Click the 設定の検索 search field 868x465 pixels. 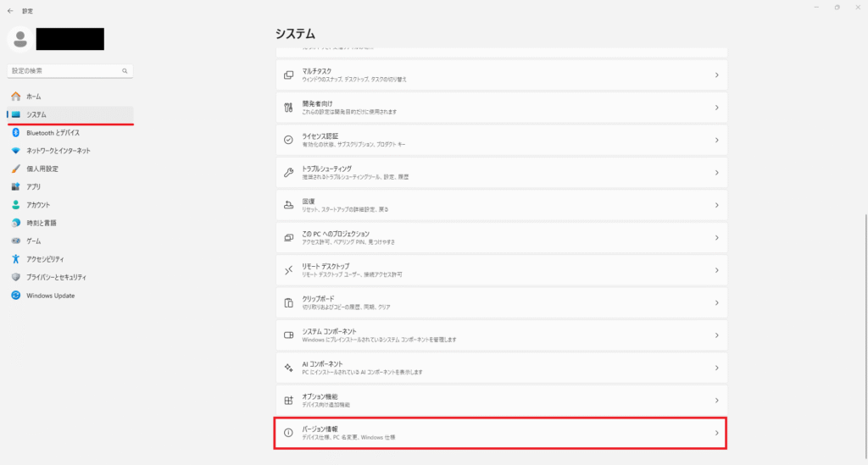pos(64,71)
